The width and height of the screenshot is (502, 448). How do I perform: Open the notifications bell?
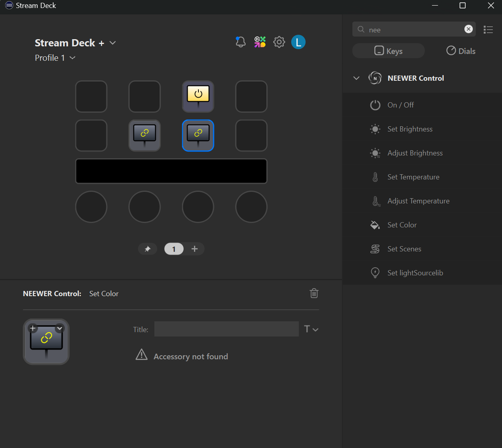tap(240, 42)
